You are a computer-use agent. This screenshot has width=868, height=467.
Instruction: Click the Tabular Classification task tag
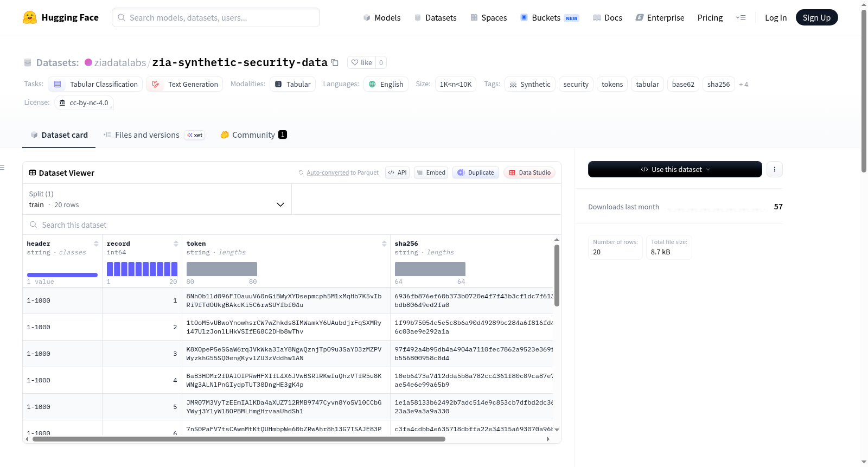[x=95, y=84]
